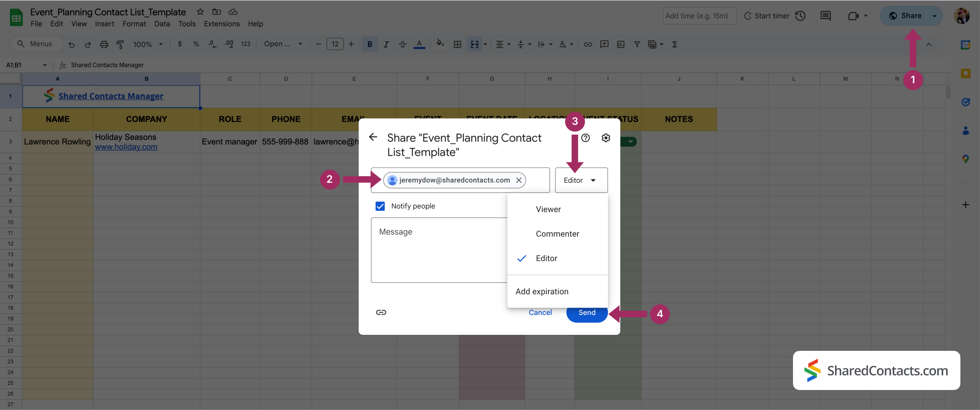The image size is (980, 410).
Task: Select the paint format tool
Action: click(x=120, y=44)
